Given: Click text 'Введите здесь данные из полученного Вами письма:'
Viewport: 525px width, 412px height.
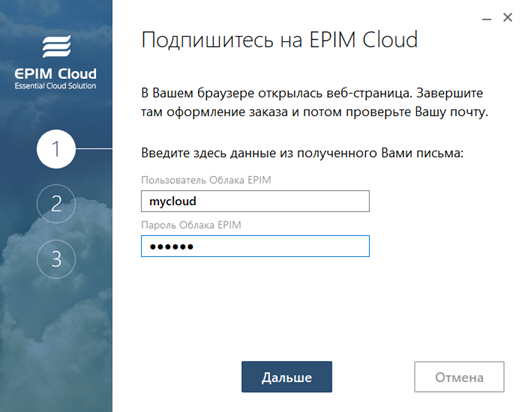Looking at the screenshot, I should [302, 153].
